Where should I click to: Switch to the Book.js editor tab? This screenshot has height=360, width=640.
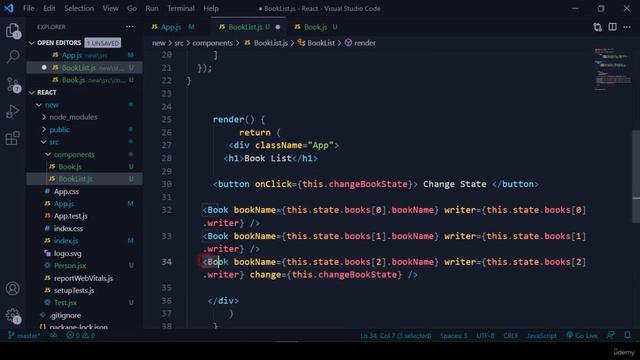(x=316, y=27)
